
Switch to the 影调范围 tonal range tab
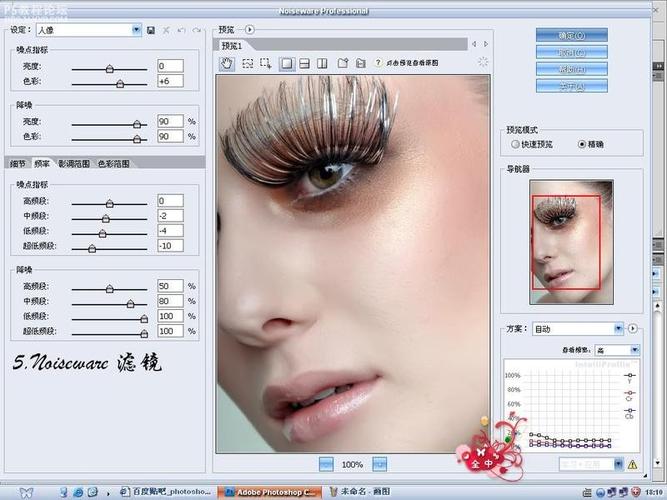point(74,164)
